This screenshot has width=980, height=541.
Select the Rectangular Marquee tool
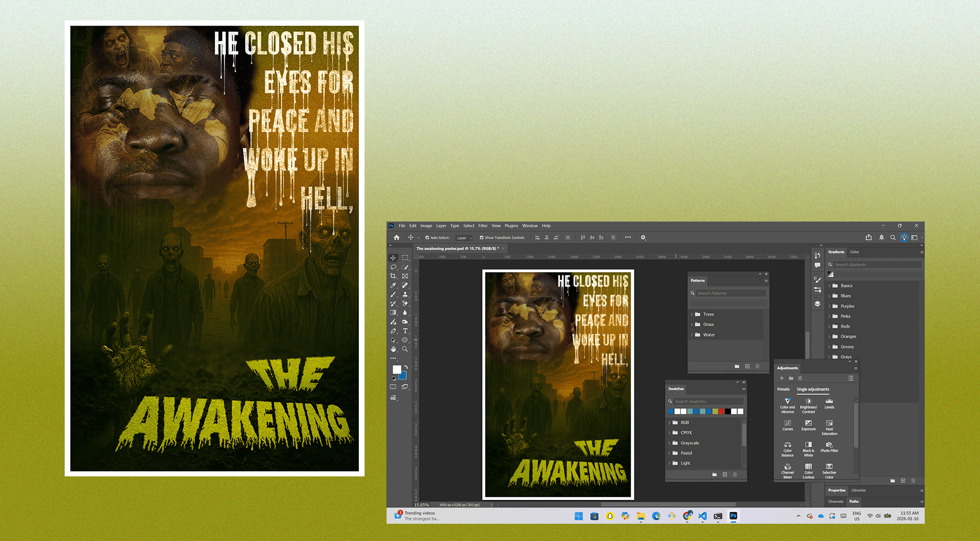coord(405,258)
